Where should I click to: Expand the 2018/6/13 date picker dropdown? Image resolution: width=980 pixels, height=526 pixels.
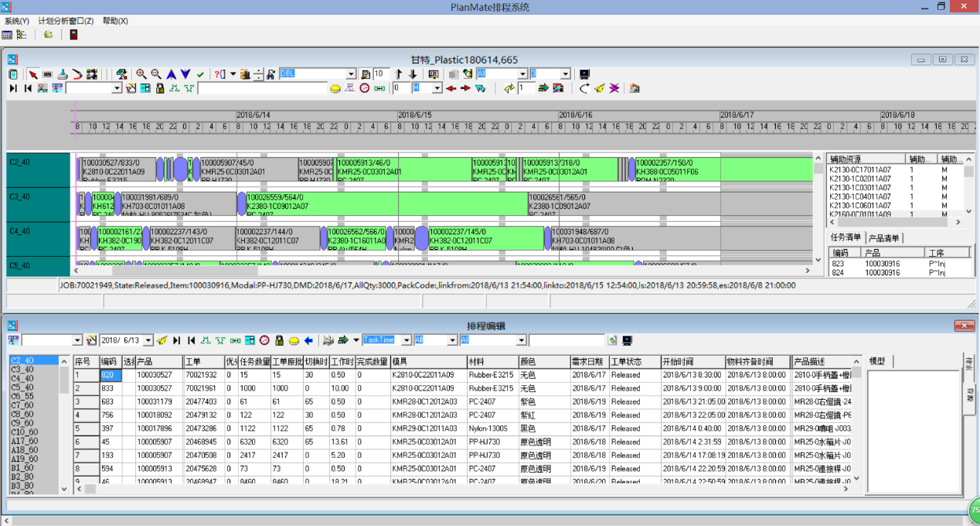tap(148, 340)
